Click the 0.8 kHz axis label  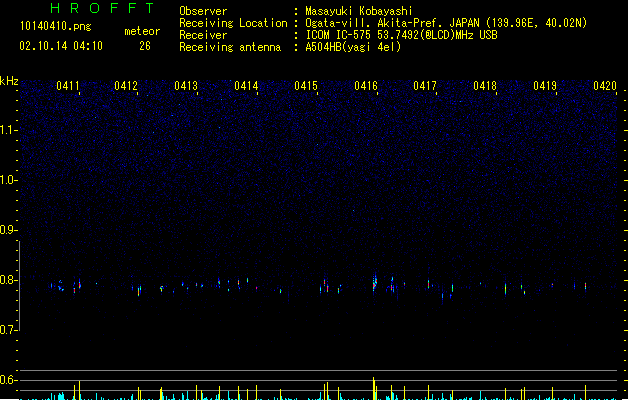pos(8,280)
